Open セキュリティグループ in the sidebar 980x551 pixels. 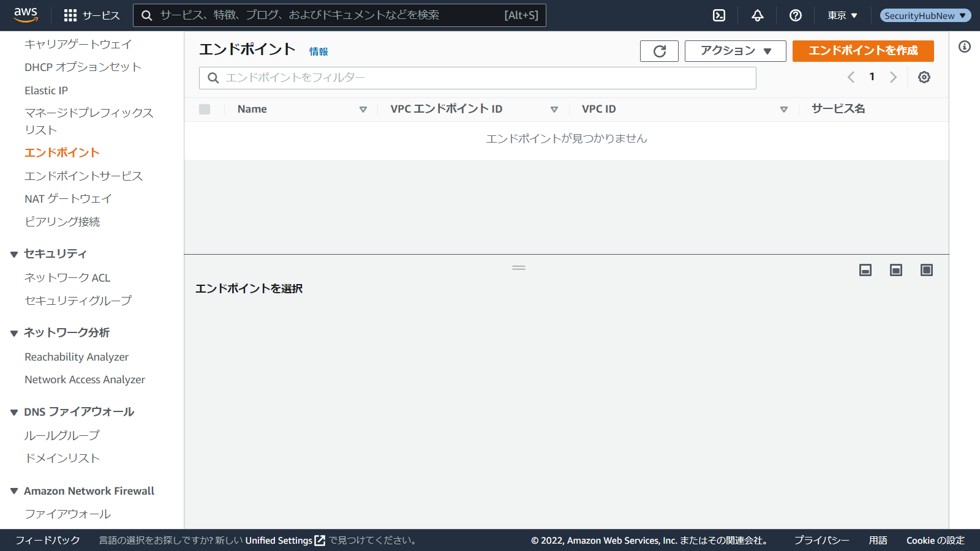point(78,301)
